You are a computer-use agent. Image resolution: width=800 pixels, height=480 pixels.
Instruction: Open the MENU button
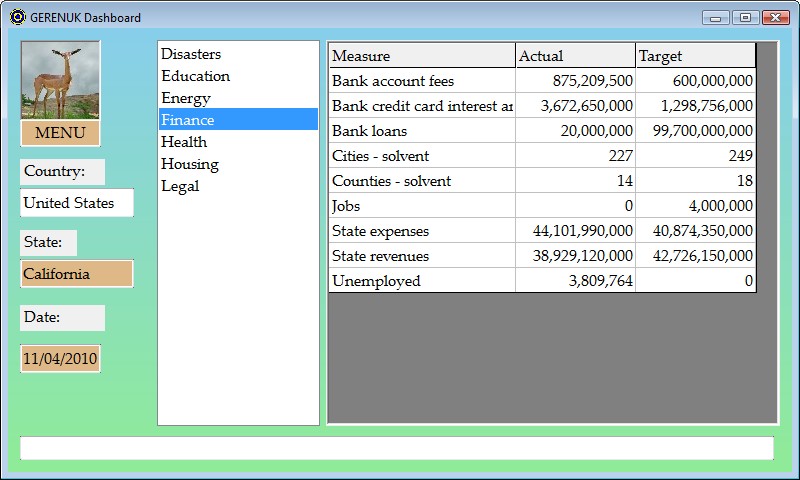point(60,133)
